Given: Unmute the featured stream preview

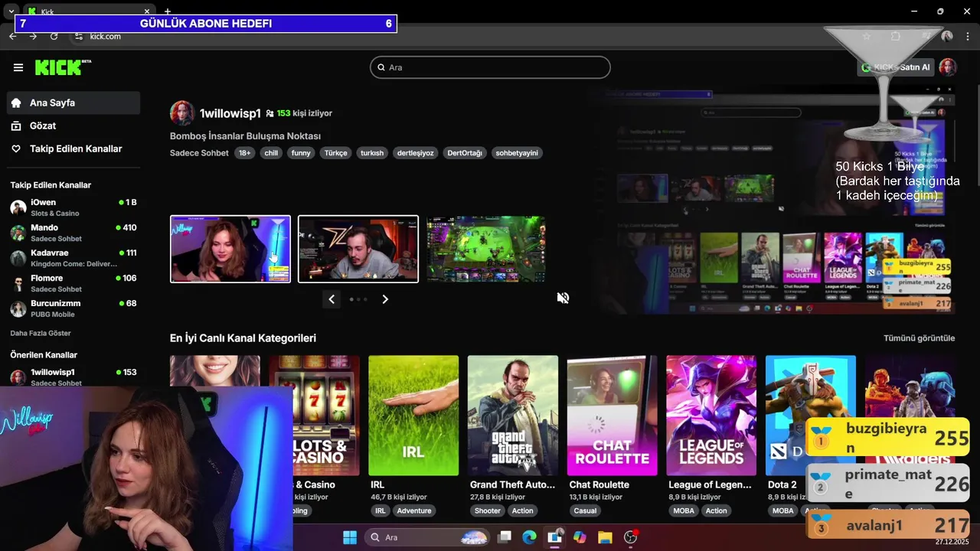Looking at the screenshot, I should tap(563, 298).
